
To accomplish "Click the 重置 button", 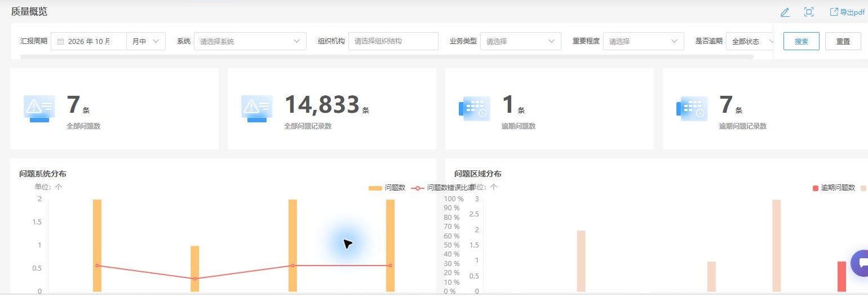I will [x=843, y=41].
